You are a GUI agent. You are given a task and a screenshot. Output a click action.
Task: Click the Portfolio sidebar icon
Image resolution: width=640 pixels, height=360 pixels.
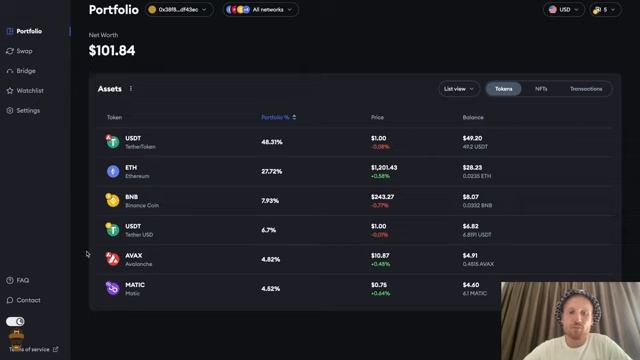pos(10,31)
